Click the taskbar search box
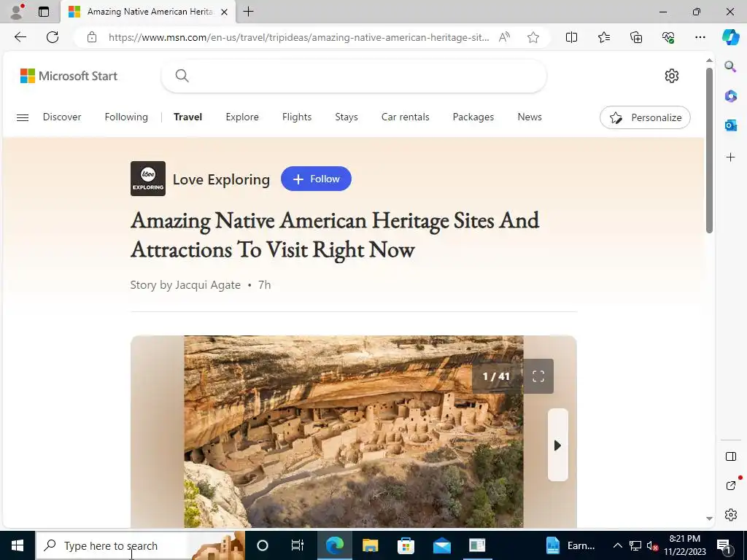The height and width of the screenshot is (560, 747). (140, 545)
